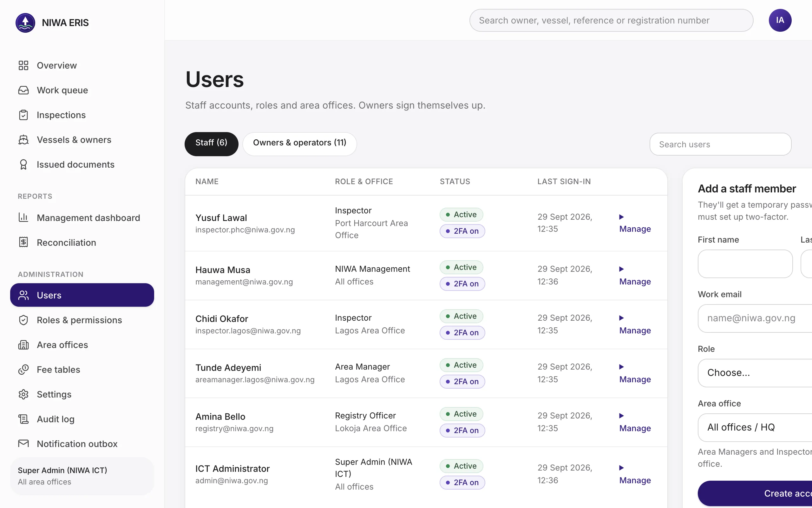Screen dimensions: 812x508
Task: Select the Inspections clipboard icon
Action: [23, 115]
